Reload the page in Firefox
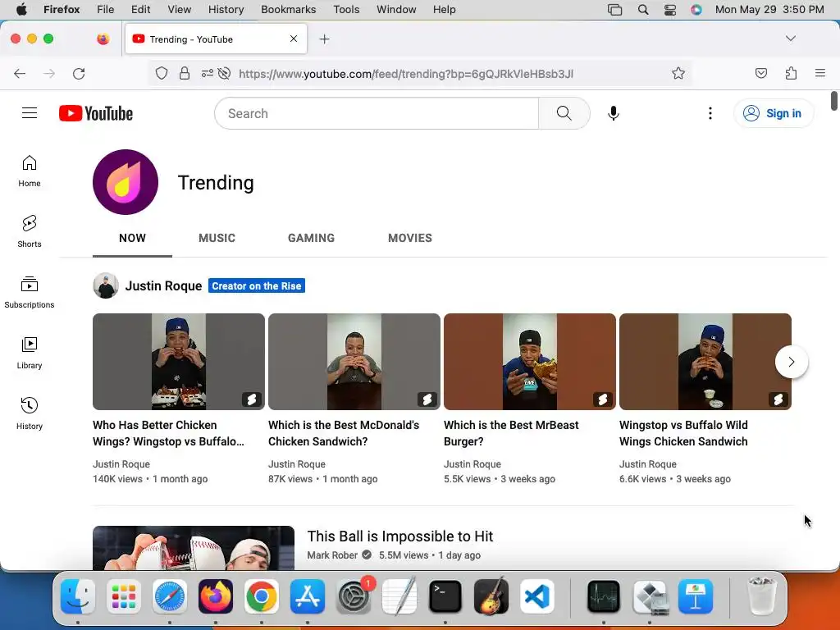The width and height of the screenshot is (840, 630). pyautogui.click(x=79, y=73)
